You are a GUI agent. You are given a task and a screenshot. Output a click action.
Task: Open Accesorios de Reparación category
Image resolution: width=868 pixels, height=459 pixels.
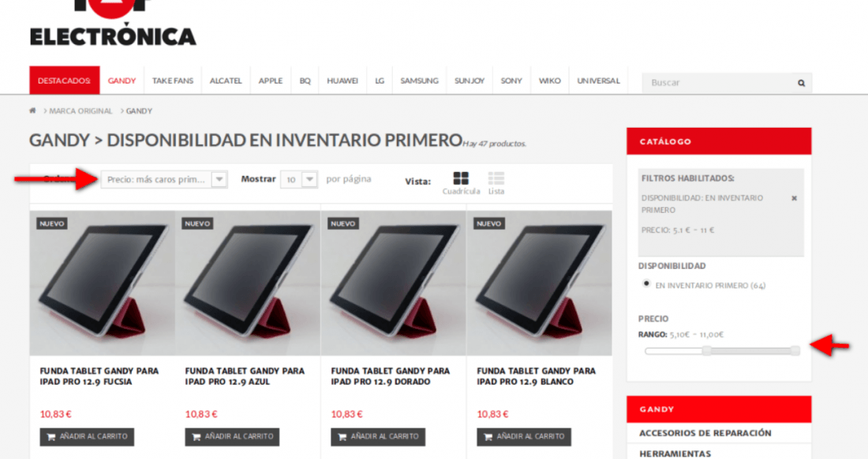705,433
